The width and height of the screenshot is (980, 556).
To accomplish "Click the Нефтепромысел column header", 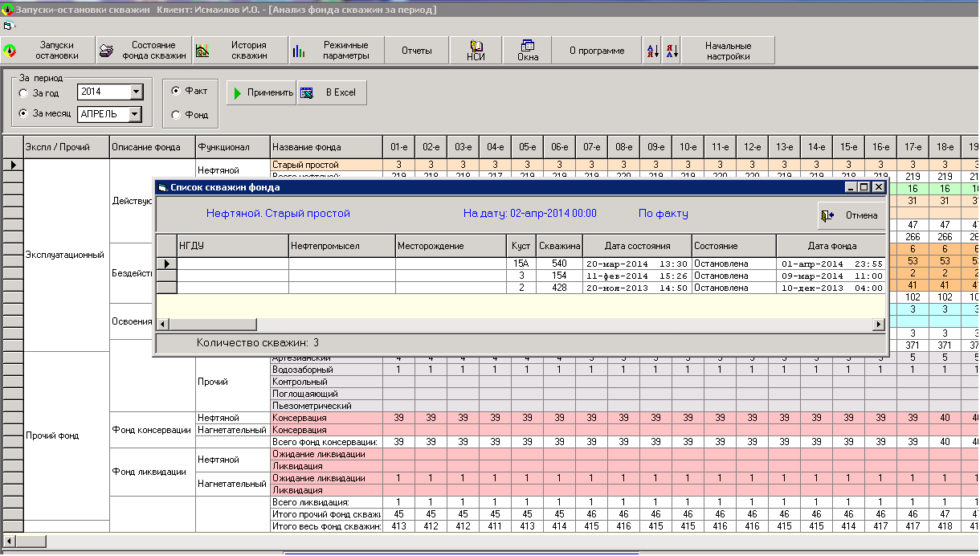I will pyautogui.click(x=341, y=245).
